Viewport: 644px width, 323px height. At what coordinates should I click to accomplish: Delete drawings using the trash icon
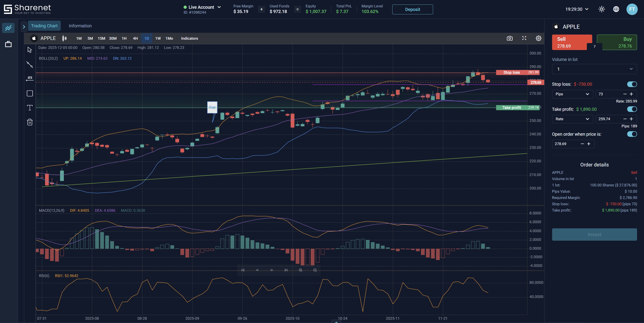[x=30, y=122]
